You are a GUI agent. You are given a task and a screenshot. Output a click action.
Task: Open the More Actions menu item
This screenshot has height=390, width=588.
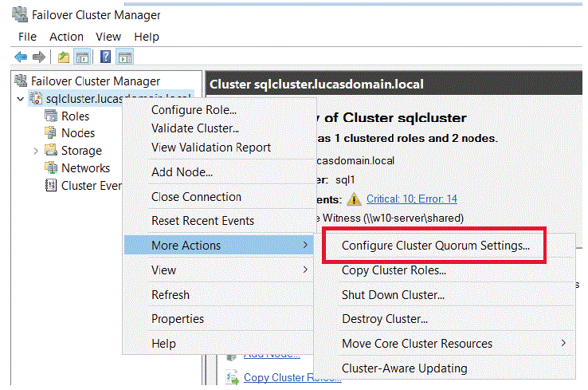pyautogui.click(x=218, y=245)
